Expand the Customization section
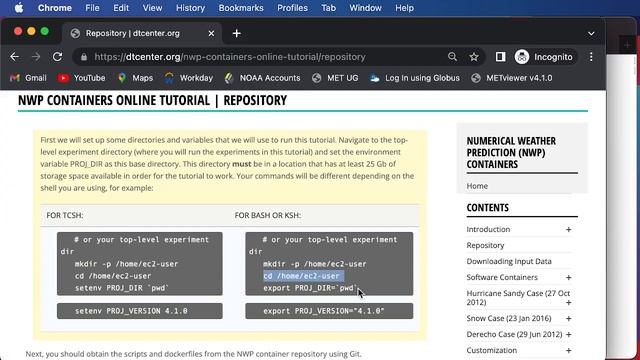The image size is (640, 360). (568, 351)
